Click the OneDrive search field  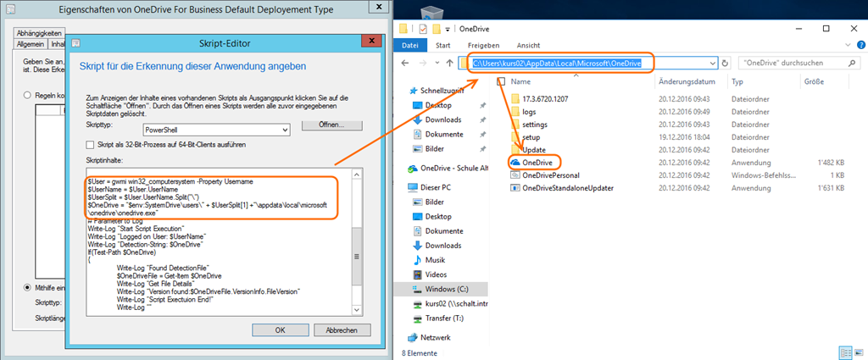click(x=784, y=63)
